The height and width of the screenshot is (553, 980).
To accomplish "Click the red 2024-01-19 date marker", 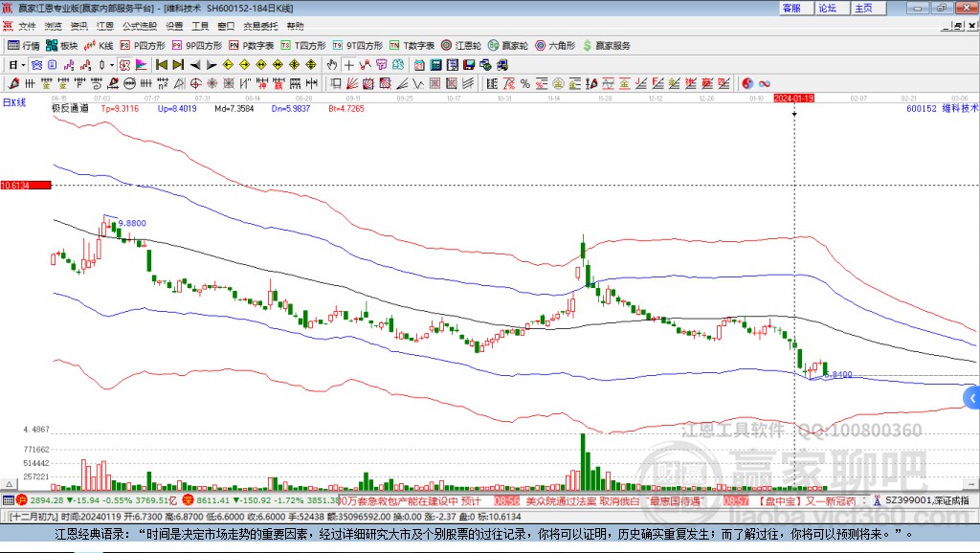I will click(x=793, y=98).
